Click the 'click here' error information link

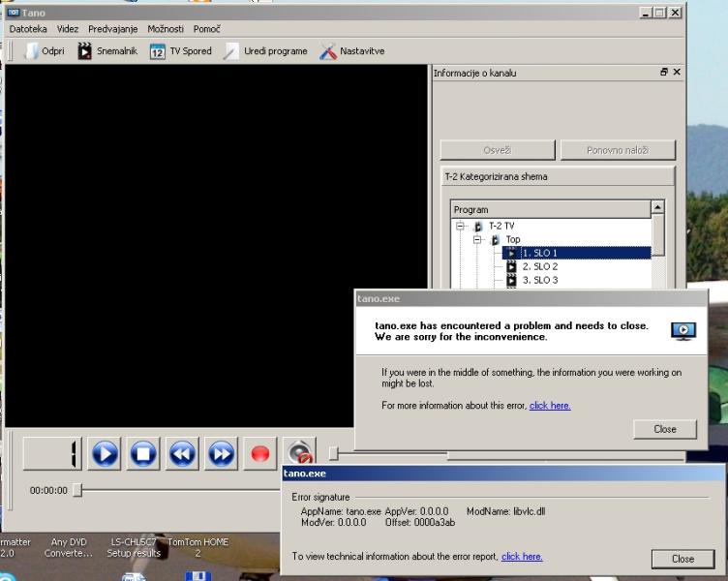point(549,406)
